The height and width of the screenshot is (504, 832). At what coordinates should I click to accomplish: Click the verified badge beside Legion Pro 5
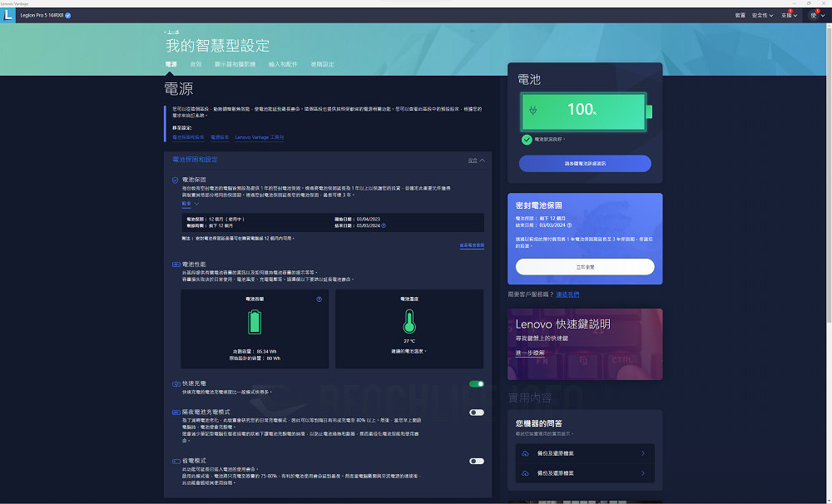pyautogui.click(x=68, y=15)
